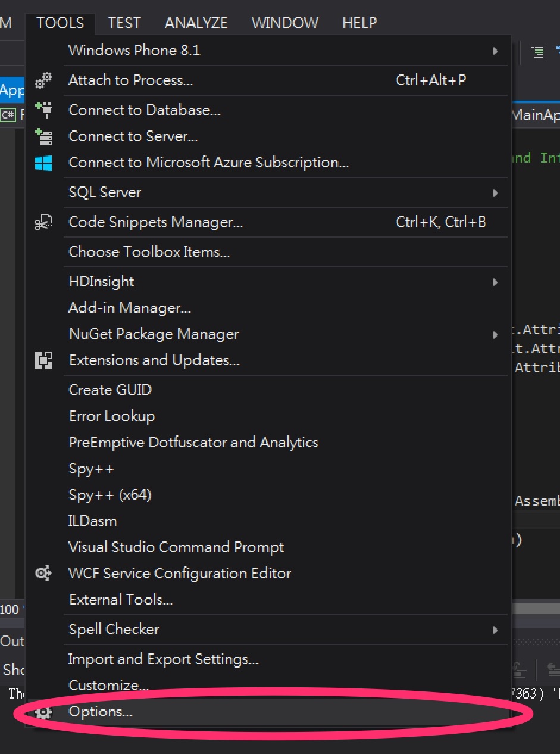Click the WCF Service Configuration Editor icon
The height and width of the screenshot is (754, 560).
coord(43,574)
